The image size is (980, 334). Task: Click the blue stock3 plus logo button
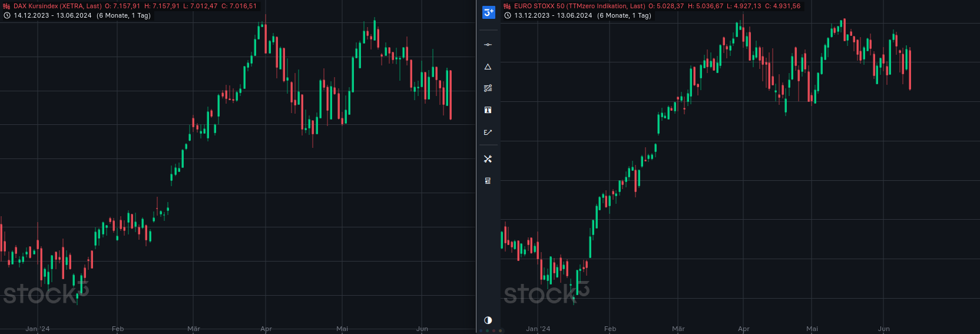pyautogui.click(x=488, y=12)
